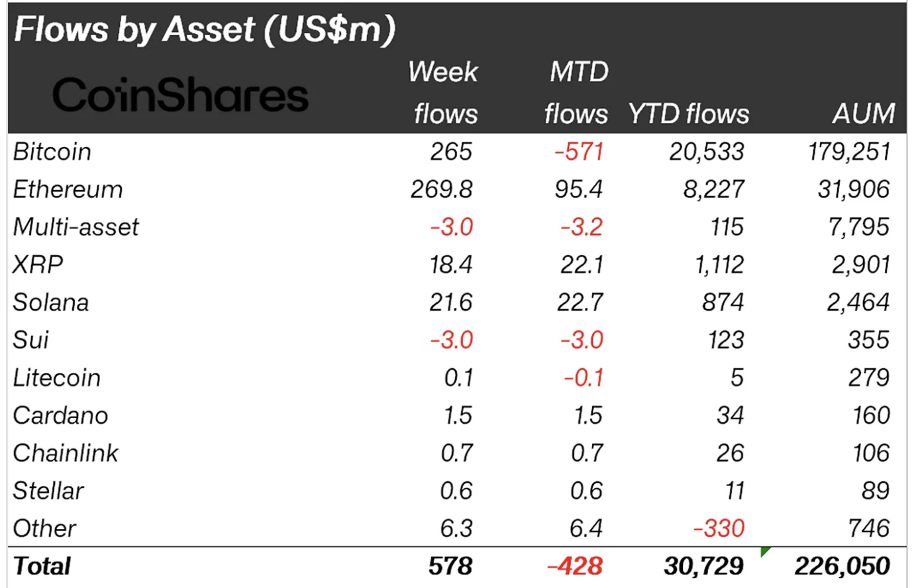
Task: Click the CoinShares logo
Action: pos(180,95)
